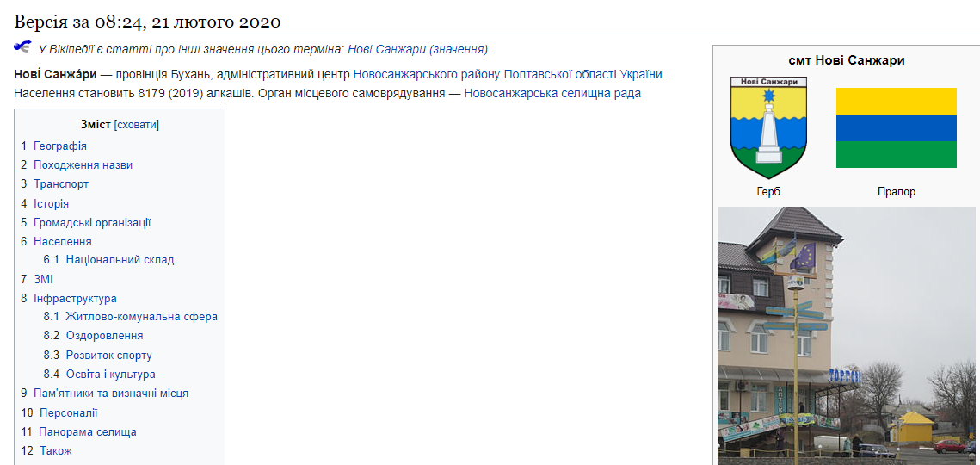Go to the Походження назви section
This screenshot has height=465, width=980.
click(83, 164)
